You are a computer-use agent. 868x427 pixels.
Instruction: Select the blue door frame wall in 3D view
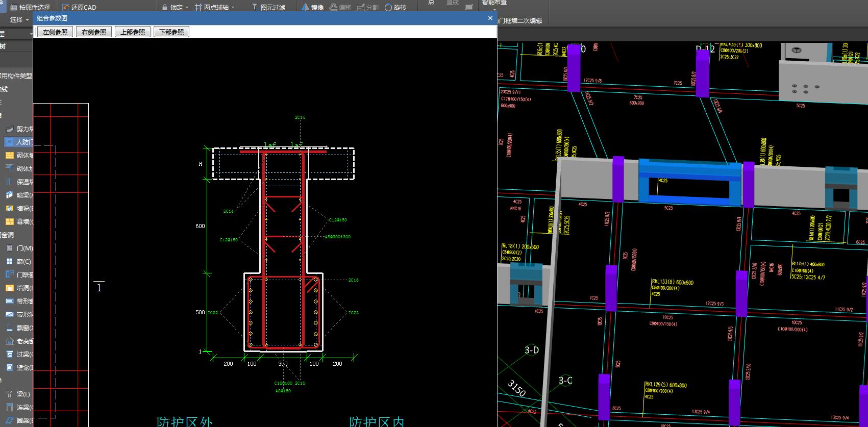[x=690, y=182]
